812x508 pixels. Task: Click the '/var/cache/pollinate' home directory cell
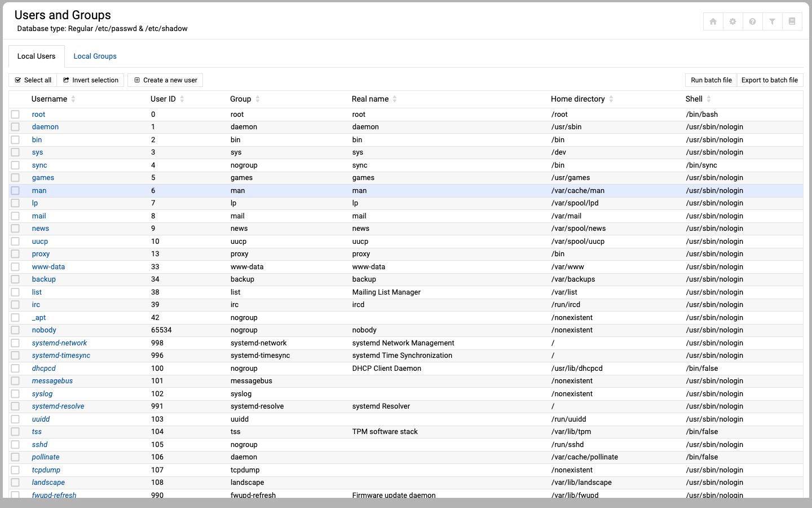pyautogui.click(x=585, y=457)
